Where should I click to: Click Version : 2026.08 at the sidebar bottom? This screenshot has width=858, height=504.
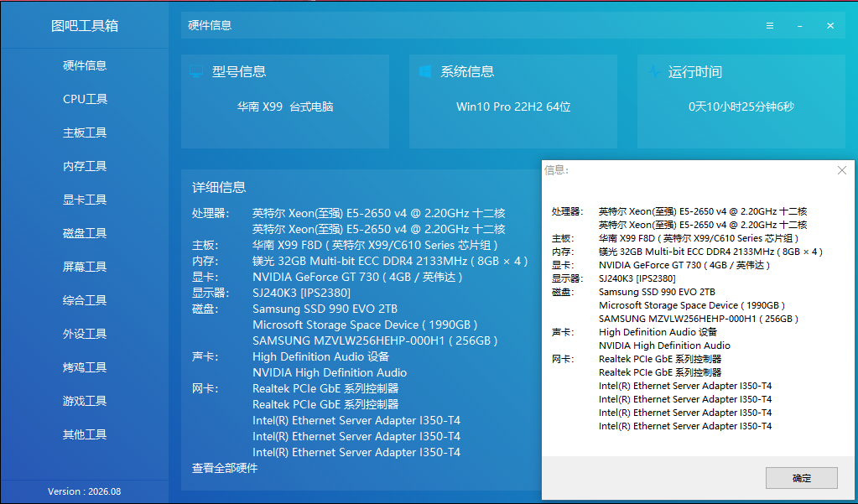[84, 491]
